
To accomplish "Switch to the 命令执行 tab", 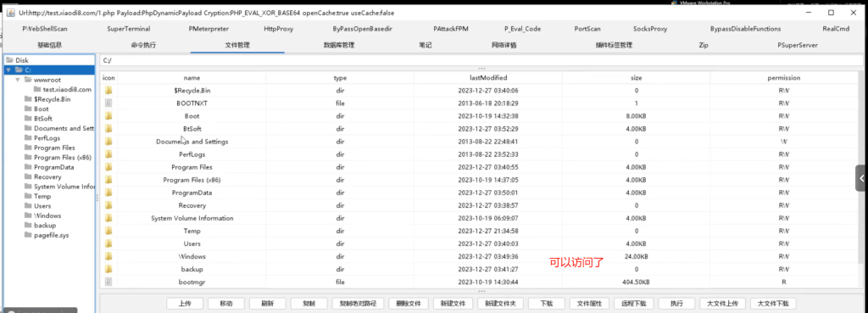I will [x=143, y=46].
